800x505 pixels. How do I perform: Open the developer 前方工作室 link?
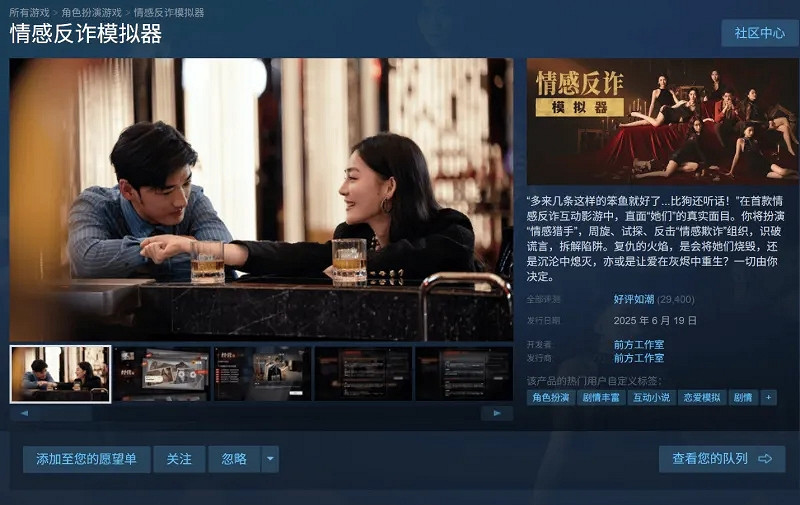638,345
